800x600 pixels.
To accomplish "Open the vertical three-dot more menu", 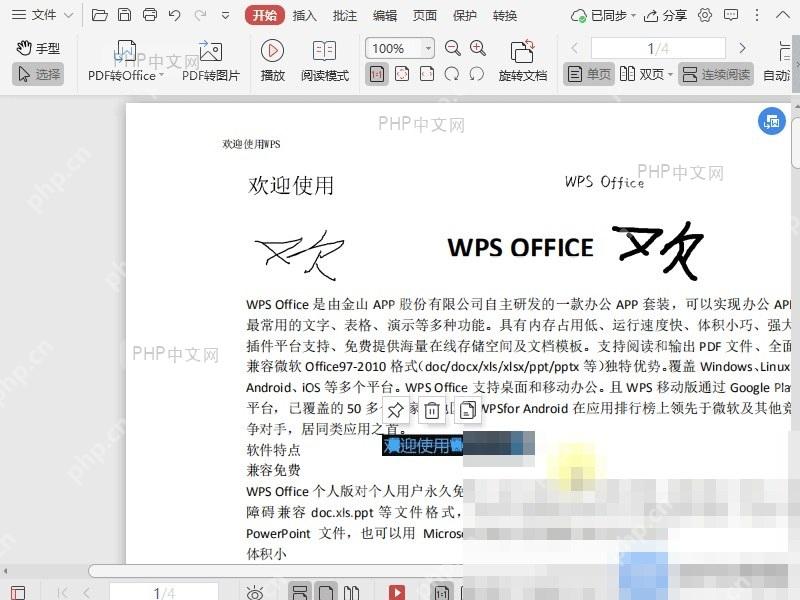I will (757, 15).
